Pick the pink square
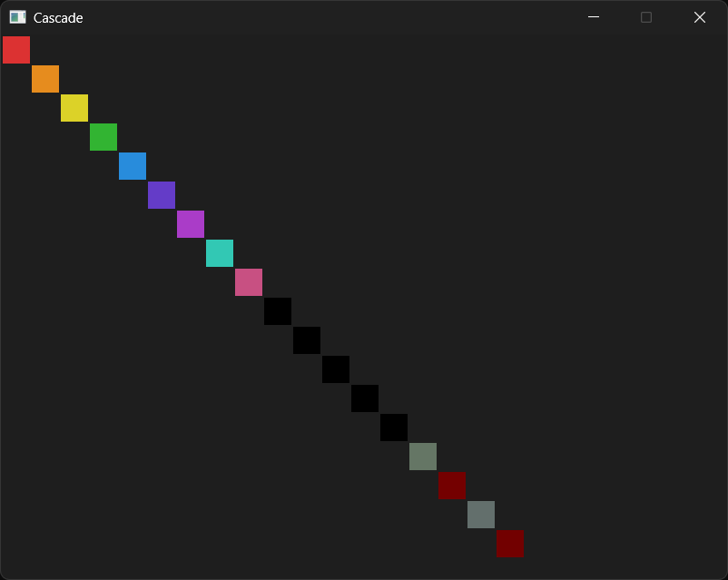 pos(249,282)
